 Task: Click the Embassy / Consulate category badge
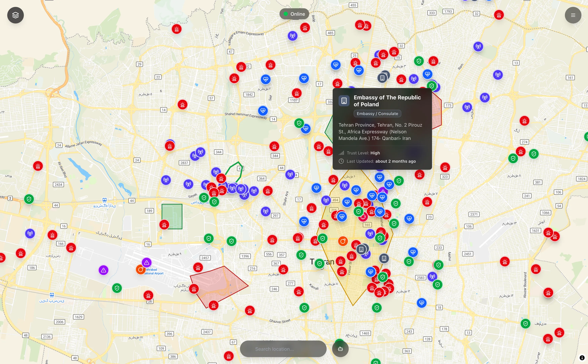[x=377, y=113]
